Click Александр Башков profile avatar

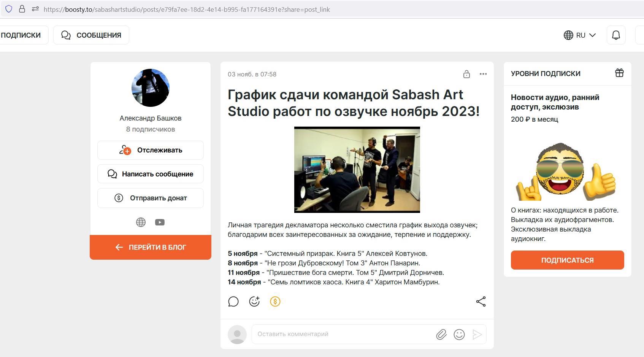coord(151,88)
